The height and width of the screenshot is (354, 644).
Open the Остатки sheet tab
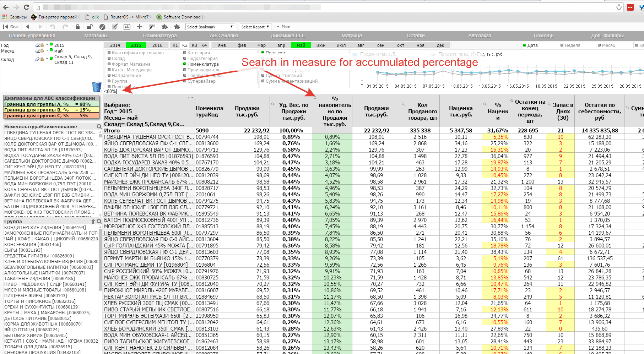pyautogui.click(x=415, y=36)
